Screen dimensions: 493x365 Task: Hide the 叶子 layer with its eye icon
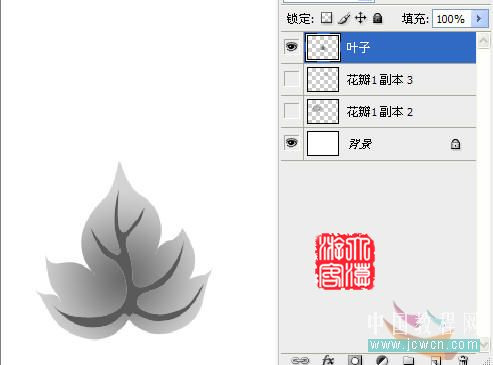[x=292, y=47]
